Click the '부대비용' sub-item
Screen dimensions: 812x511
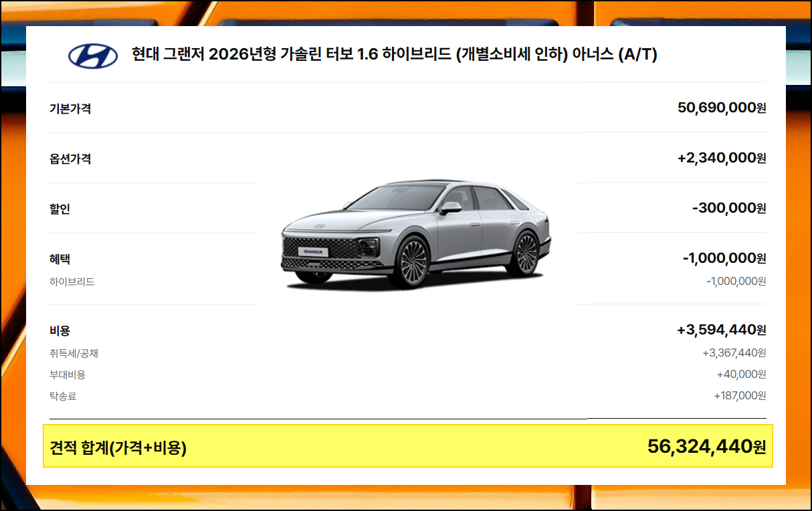point(68,375)
